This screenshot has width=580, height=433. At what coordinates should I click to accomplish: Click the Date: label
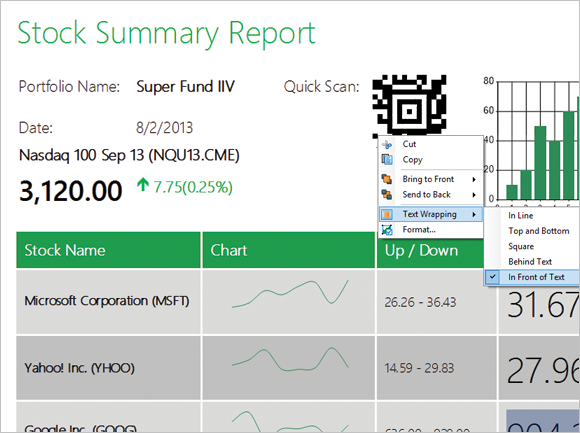36,128
